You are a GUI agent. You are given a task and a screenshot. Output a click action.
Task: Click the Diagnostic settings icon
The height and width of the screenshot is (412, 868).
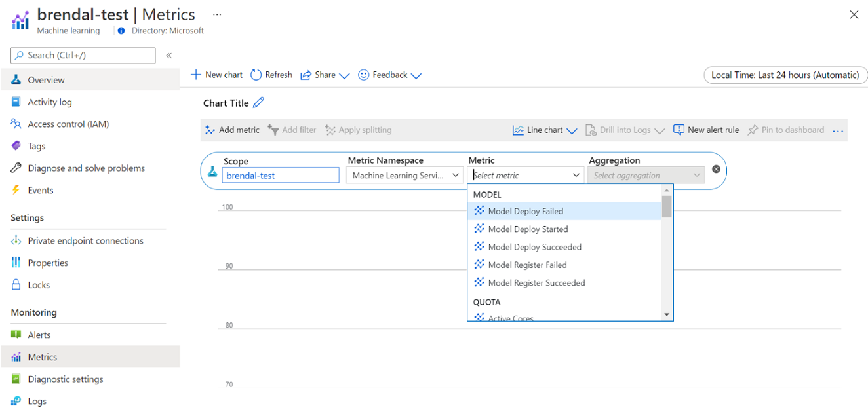16,379
